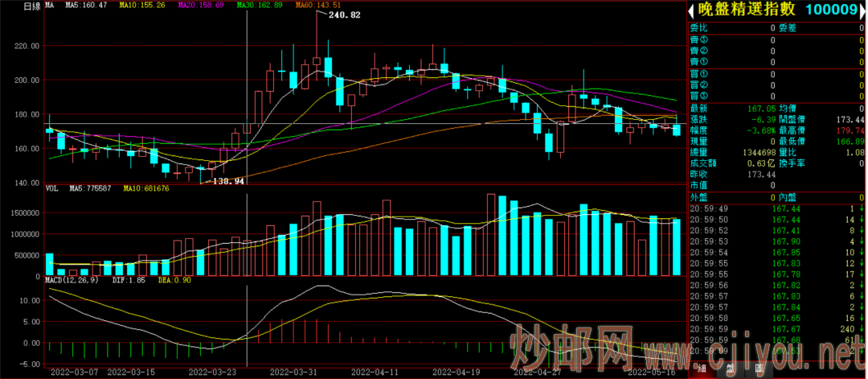Click the 2022-03-31 date on time axis

[x=291, y=372]
